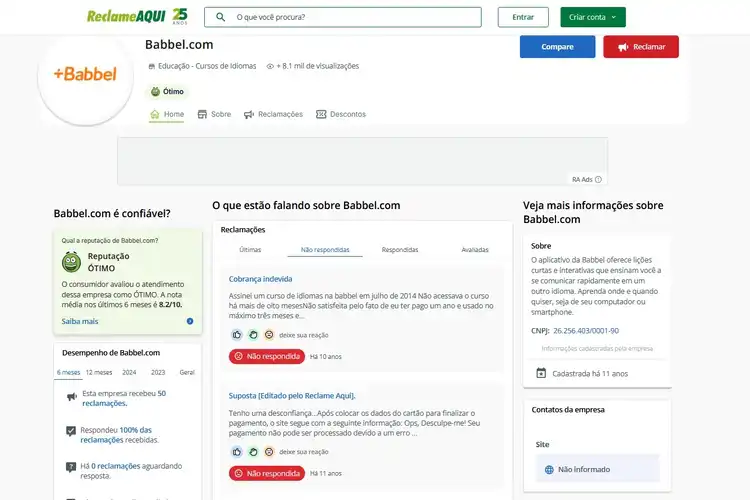
Task: Click thumbs-up reaction on Cobrança indevida
Action: pyautogui.click(x=237, y=335)
